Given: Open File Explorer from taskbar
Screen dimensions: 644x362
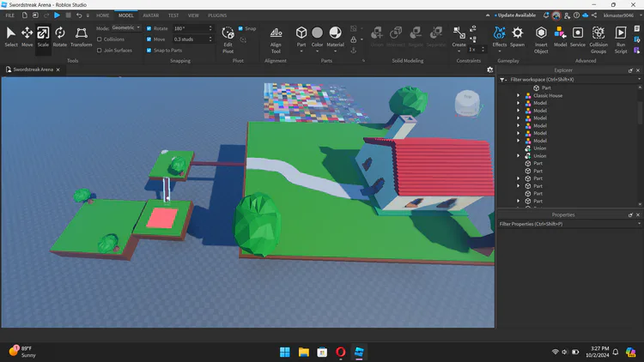Looking at the screenshot, I should (x=303, y=353).
